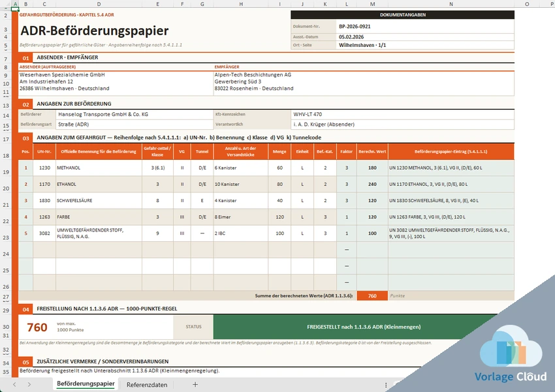Click calculated value 240 for Ethanol
The height and width of the screenshot is (392, 555).
(372, 184)
